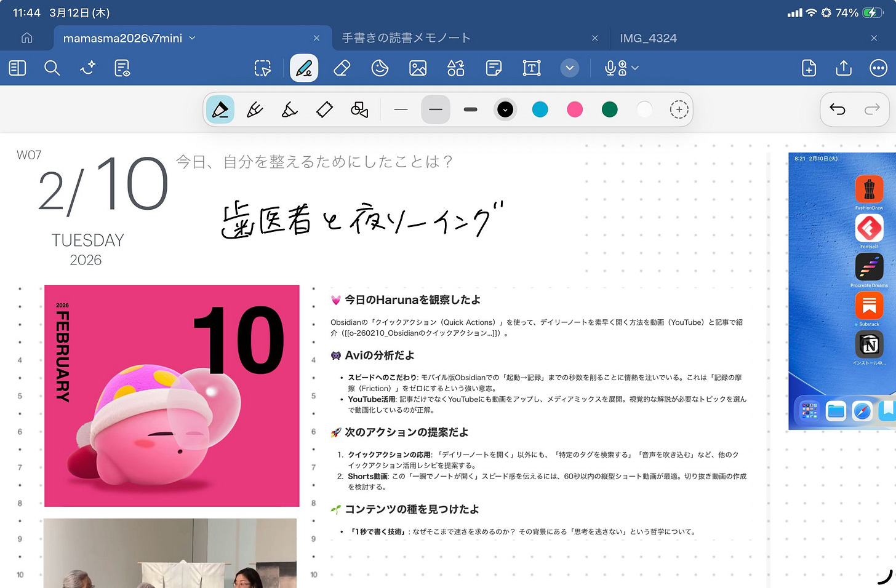Viewport: 896px width, 588px height.
Task: Tap the W07 week label
Action: pos(29,155)
